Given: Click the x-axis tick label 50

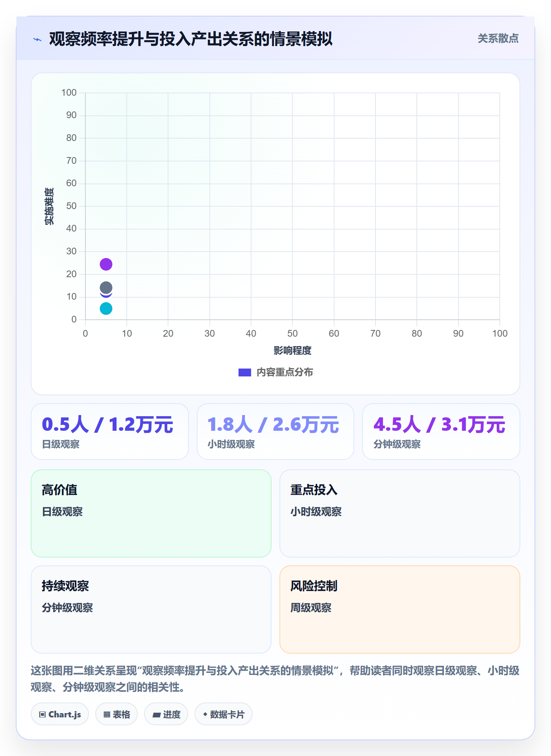Looking at the screenshot, I should pyautogui.click(x=292, y=334).
